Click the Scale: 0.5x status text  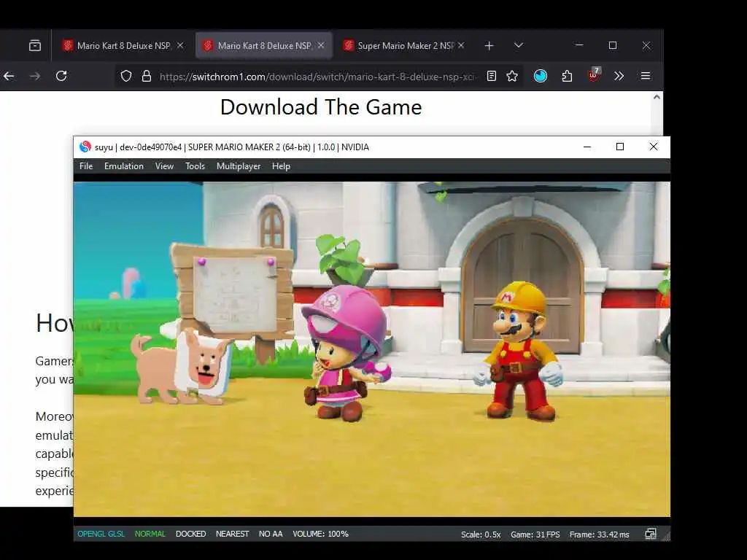pos(481,534)
